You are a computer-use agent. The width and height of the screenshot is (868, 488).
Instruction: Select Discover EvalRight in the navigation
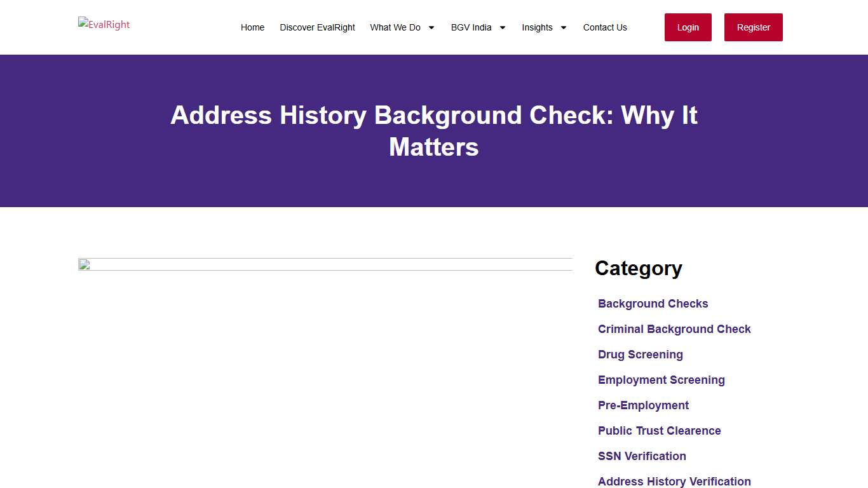[x=317, y=27]
